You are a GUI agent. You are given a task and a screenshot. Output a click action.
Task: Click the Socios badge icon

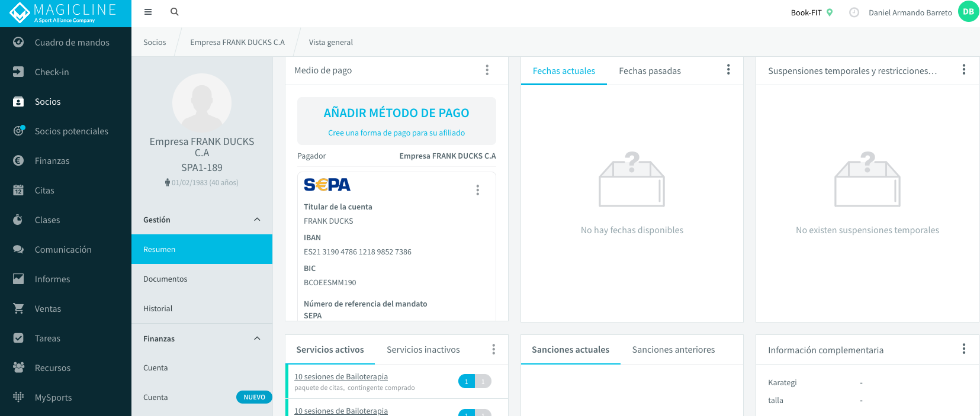18,101
